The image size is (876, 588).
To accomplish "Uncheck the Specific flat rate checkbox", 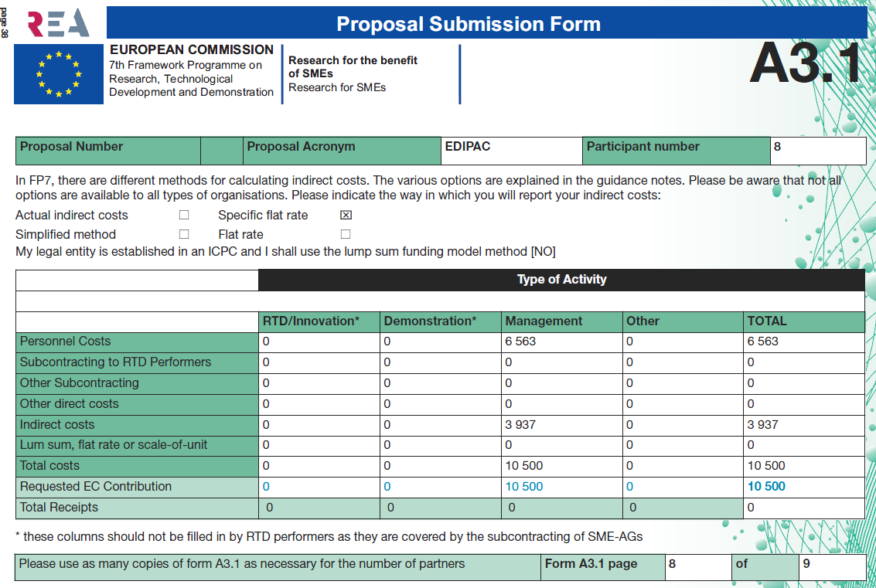I will 346,215.
